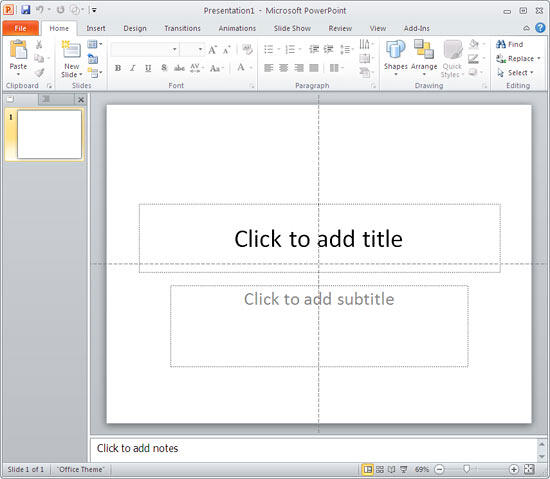Toggle Text Shadow formatting
This screenshot has height=479, width=550.
point(164,68)
